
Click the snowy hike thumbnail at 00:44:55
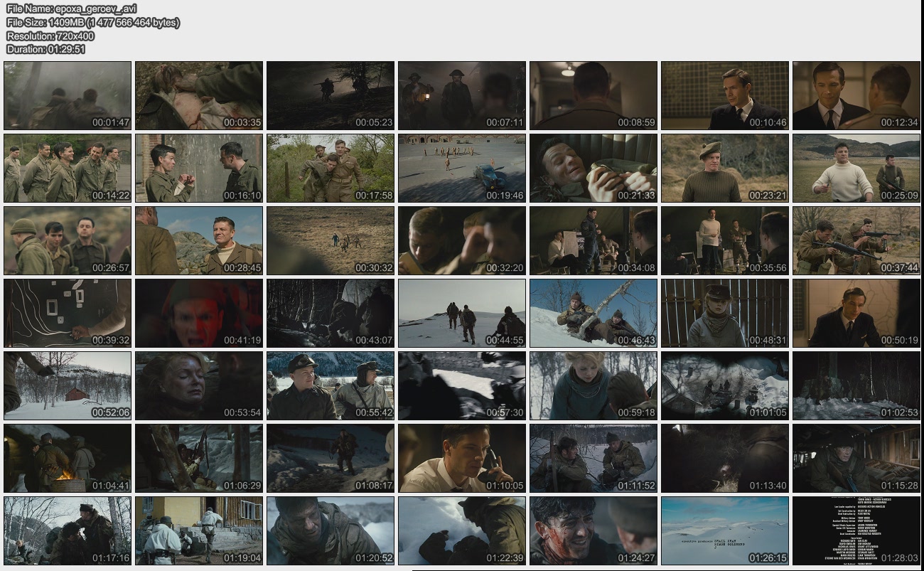tap(461, 313)
